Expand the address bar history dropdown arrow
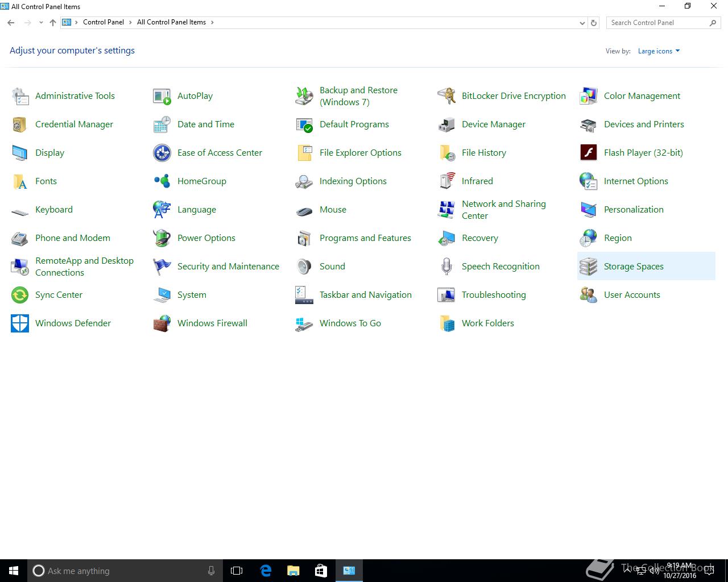This screenshot has width=728, height=582. (x=582, y=23)
